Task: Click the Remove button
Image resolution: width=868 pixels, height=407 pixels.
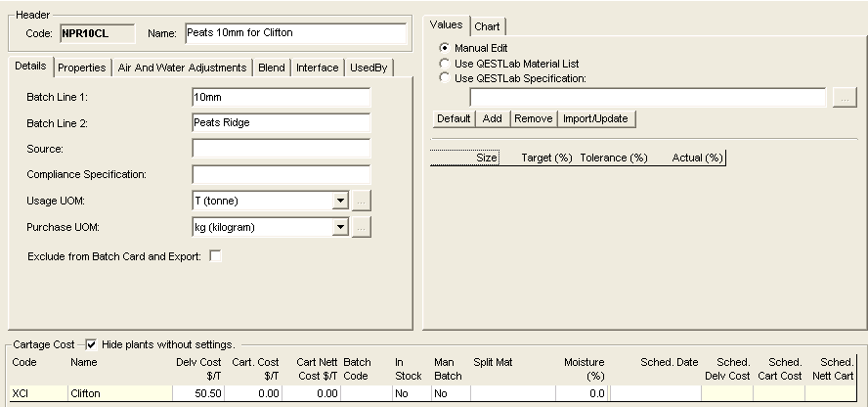Action: coord(533,118)
